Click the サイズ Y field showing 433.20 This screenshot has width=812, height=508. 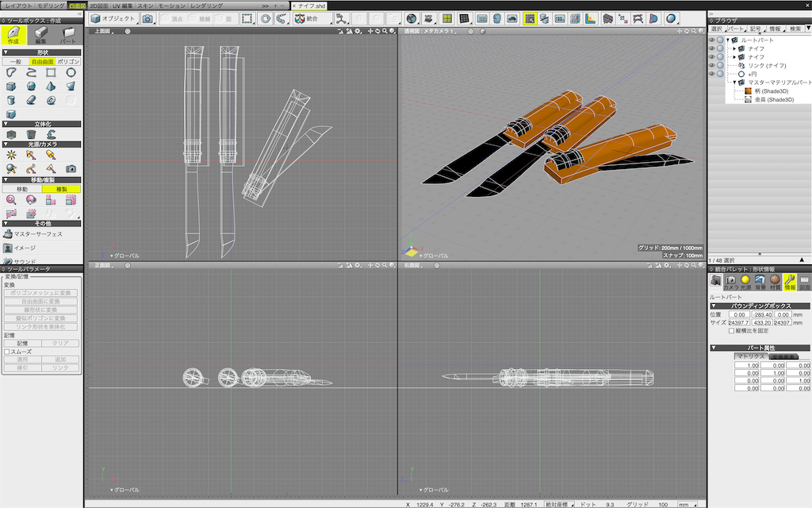pos(762,322)
